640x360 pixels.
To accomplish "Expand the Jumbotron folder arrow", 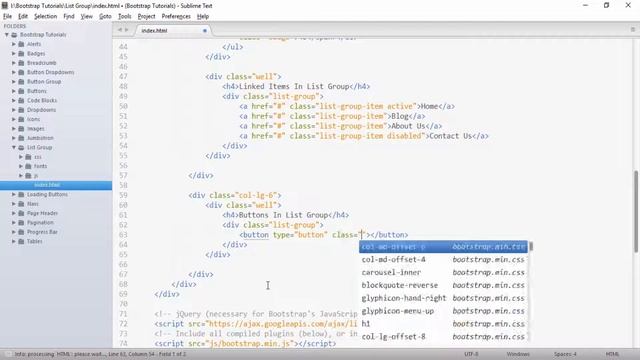I will pos(13,138).
